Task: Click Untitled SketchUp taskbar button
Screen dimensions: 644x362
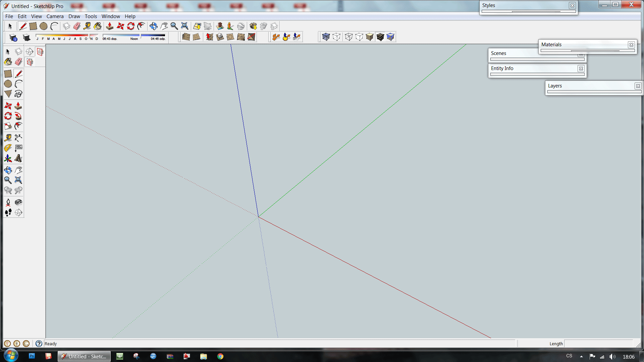Action: click(84, 356)
